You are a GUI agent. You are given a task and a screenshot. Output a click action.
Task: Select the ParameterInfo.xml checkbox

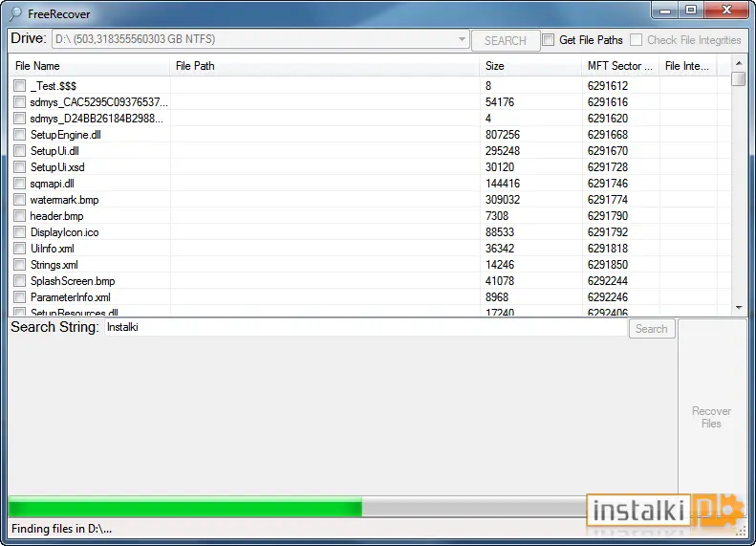(x=19, y=297)
